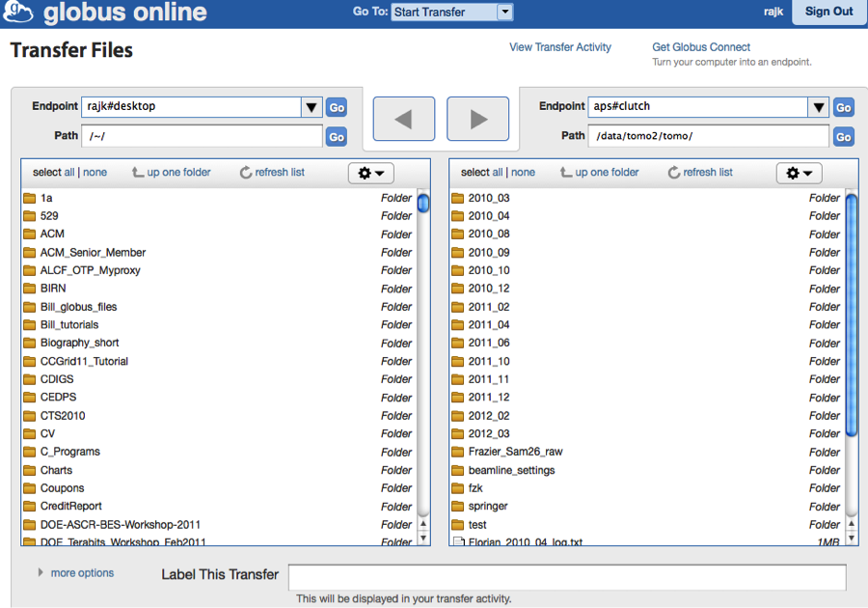Screen dimensions: 868x608
Task: Click the Globus Online cloud logo
Action: [x=18, y=11]
